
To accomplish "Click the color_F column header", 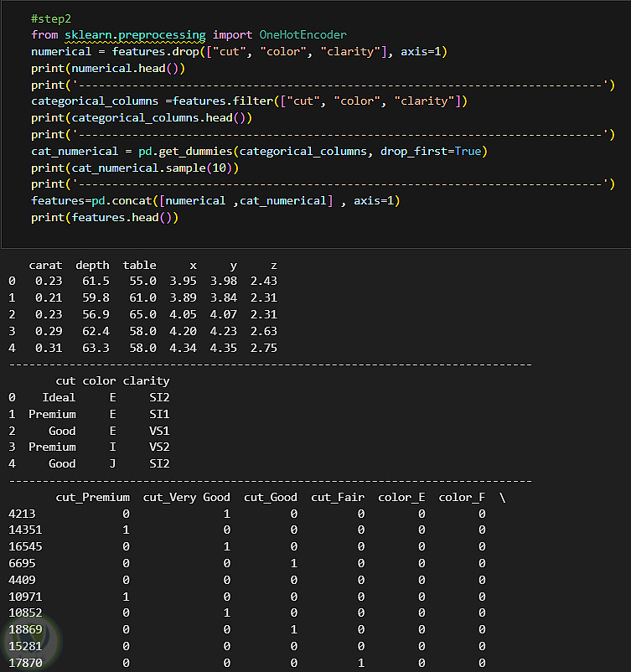I will click(462, 497).
